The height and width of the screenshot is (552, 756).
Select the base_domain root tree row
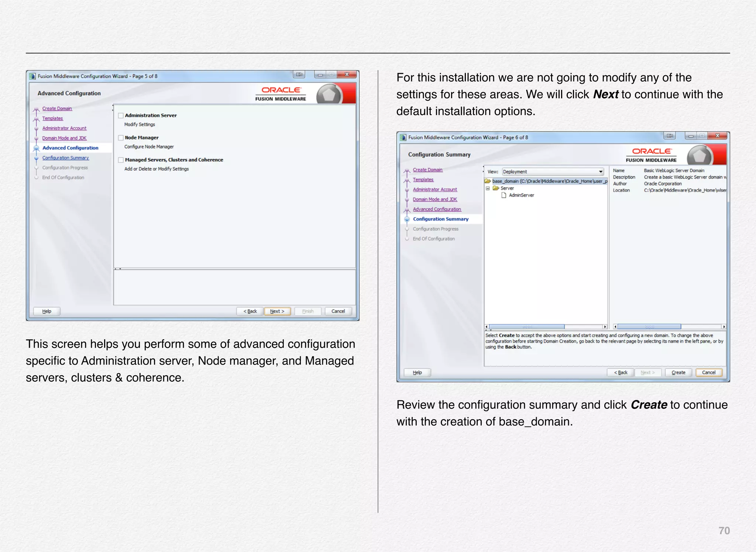546,181
